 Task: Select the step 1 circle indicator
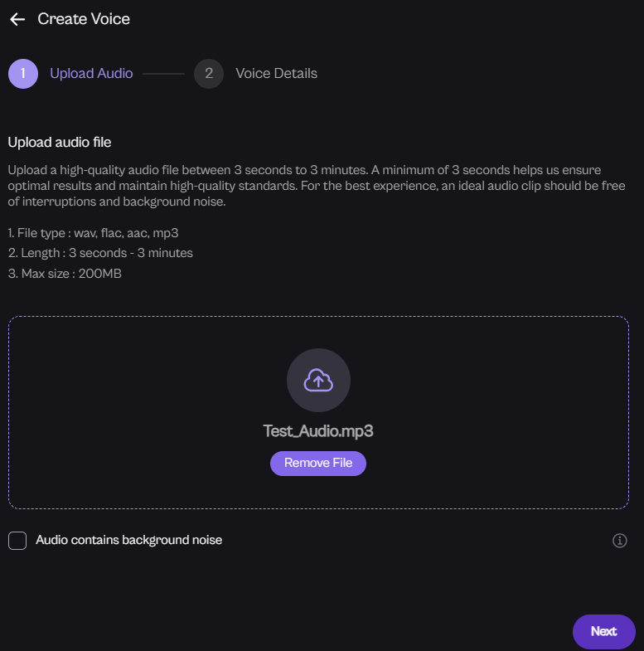point(23,73)
